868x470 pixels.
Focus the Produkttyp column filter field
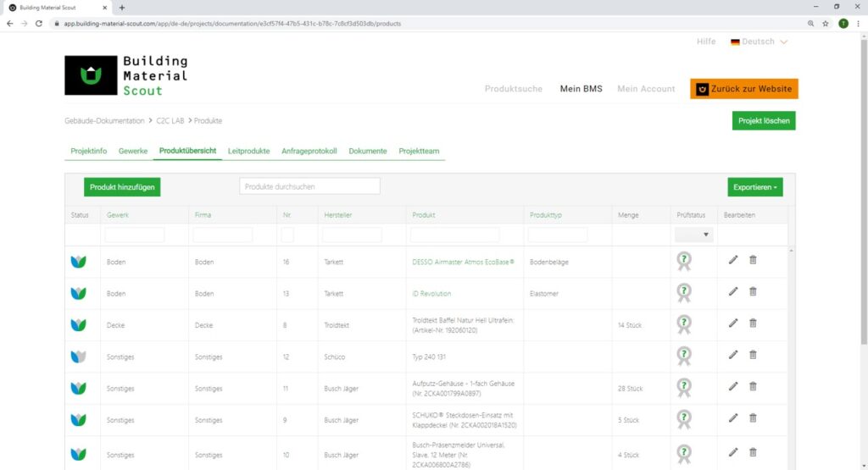pyautogui.click(x=558, y=235)
